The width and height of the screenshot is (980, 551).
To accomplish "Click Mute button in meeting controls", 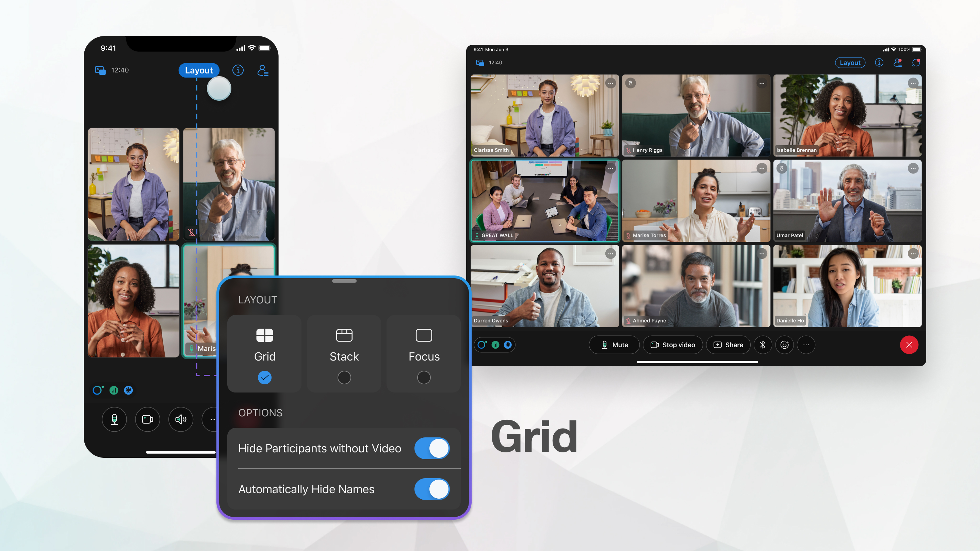I will 613,345.
